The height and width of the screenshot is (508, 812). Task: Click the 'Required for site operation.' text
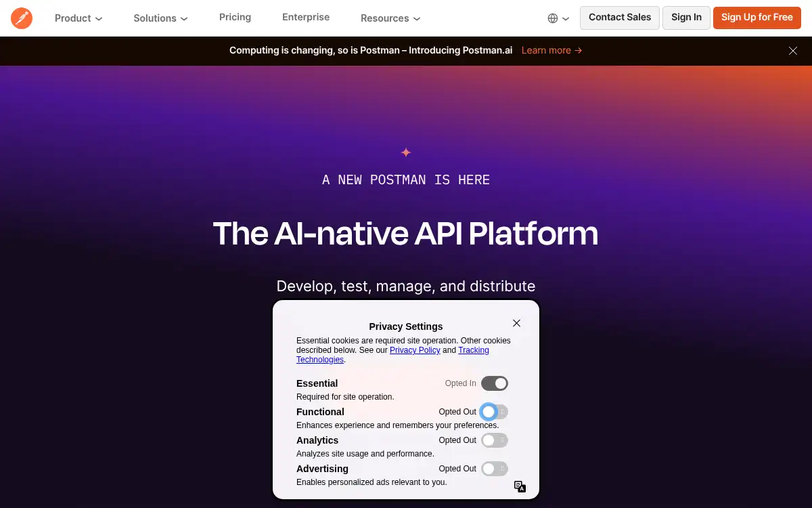[345, 397]
